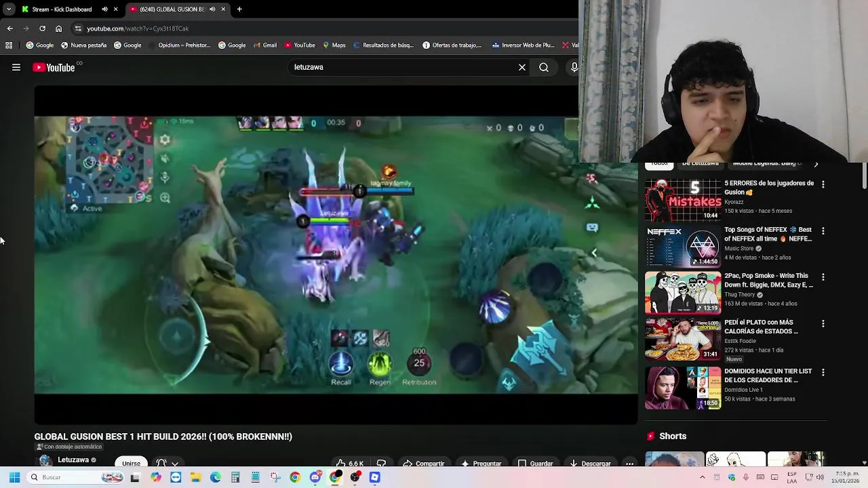Image resolution: width=868 pixels, height=488 pixels.
Task: Open 5 ERRORES de Gusion video thumbnail
Action: coord(683,200)
